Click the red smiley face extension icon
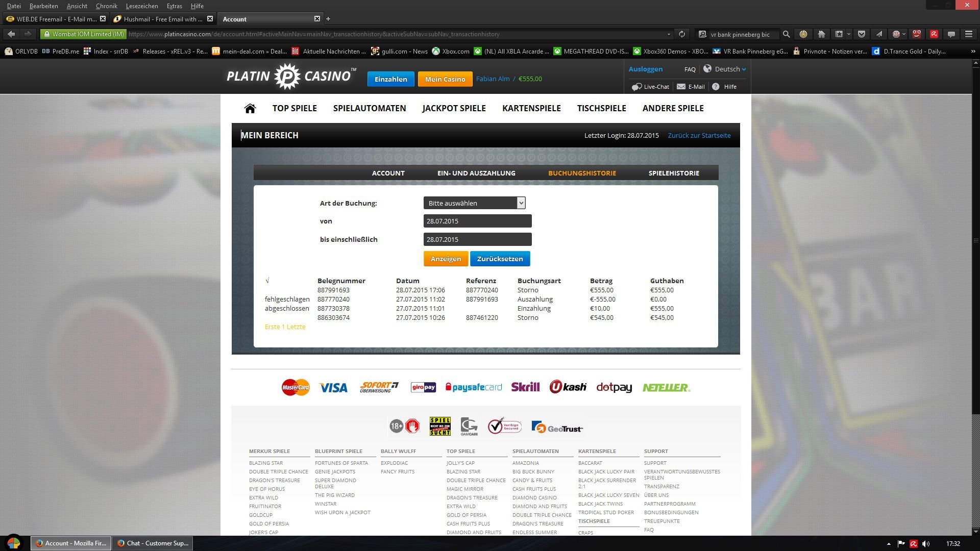 pyautogui.click(x=917, y=34)
